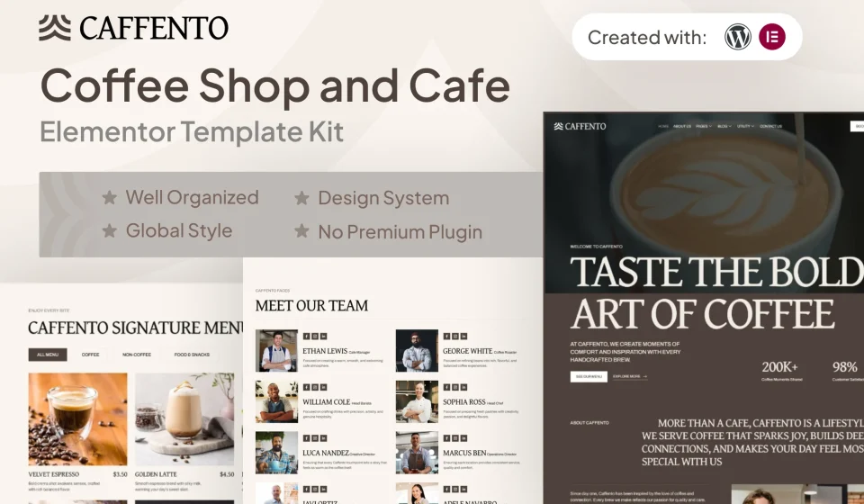Click the 'Taste the Bold' hero headline
The image size is (864, 504).
[x=717, y=272]
